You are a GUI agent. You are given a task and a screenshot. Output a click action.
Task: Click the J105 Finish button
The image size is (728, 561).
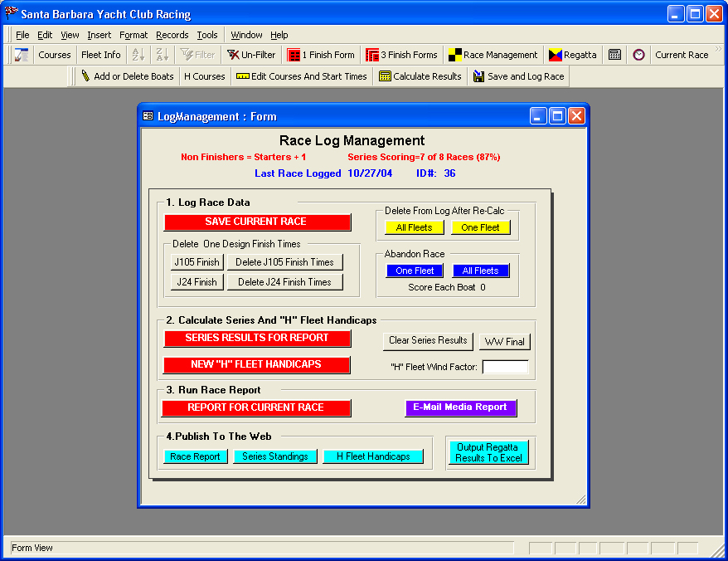pyautogui.click(x=197, y=262)
